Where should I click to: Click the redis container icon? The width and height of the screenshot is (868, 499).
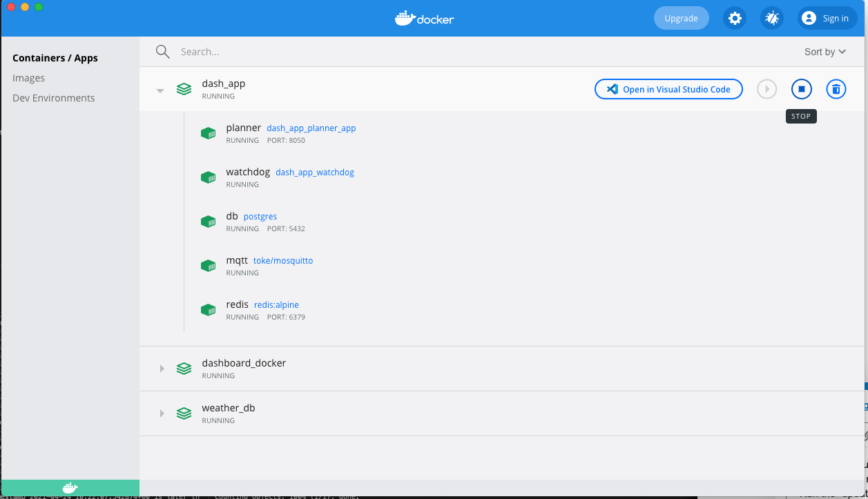208,310
